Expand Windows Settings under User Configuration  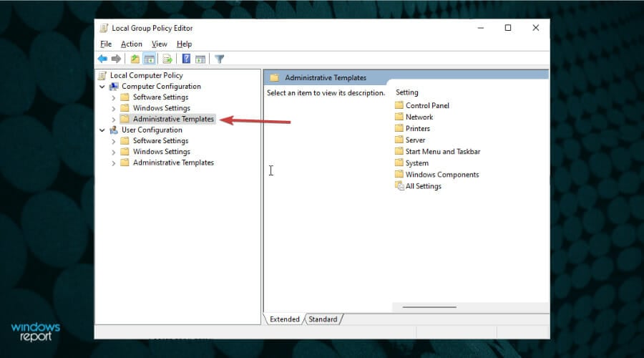click(114, 152)
